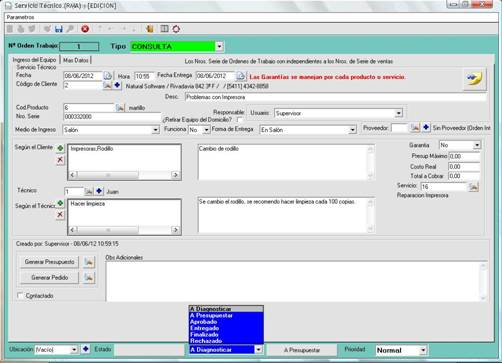Click the yellow banana icon button top right
This screenshot has width=502, height=363.
pos(475,79)
